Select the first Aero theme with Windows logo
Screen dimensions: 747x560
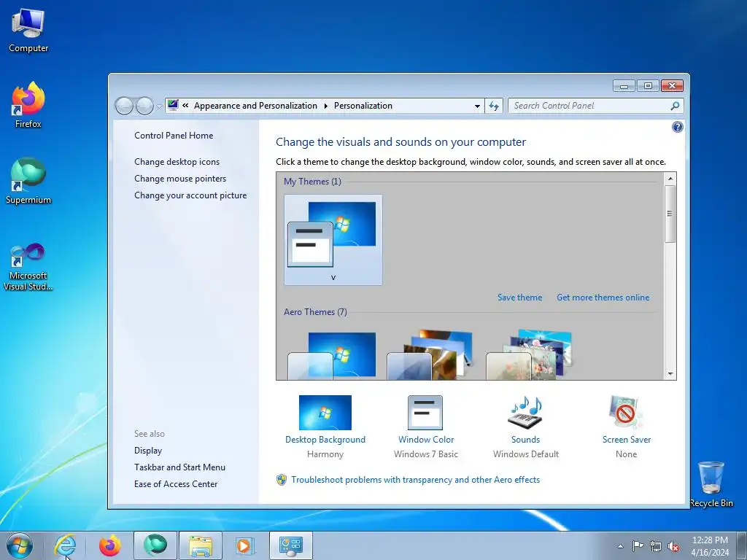[333, 355]
